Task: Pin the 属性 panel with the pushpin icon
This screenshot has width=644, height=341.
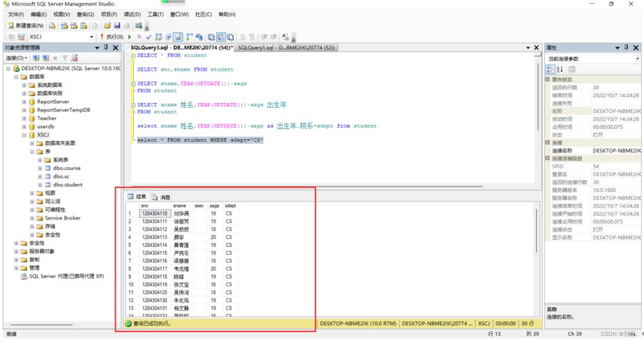Action: [627, 48]
